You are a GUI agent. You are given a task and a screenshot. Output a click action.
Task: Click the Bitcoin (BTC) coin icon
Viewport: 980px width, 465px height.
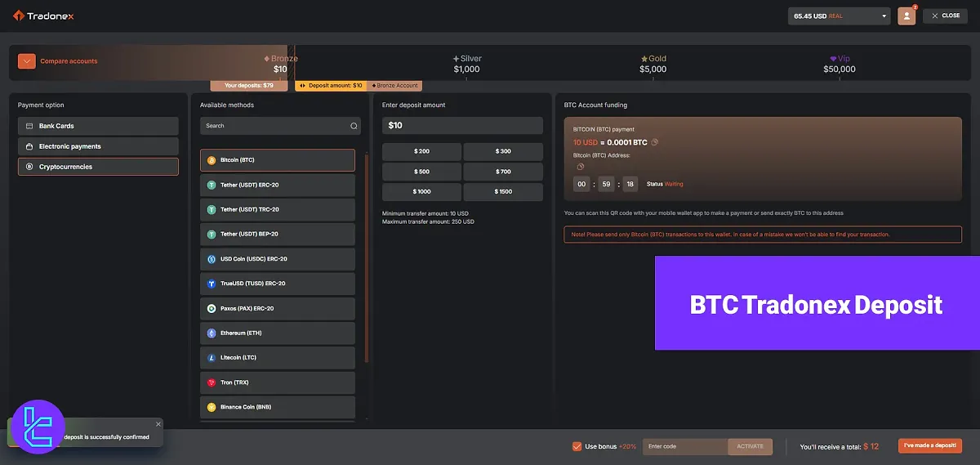pos(212,160)
